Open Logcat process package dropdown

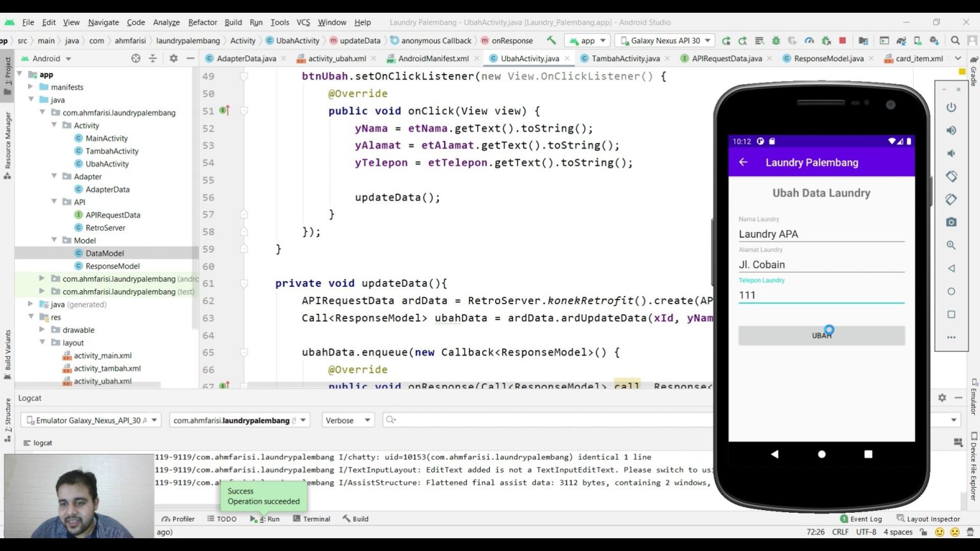(x=240, y=420)
